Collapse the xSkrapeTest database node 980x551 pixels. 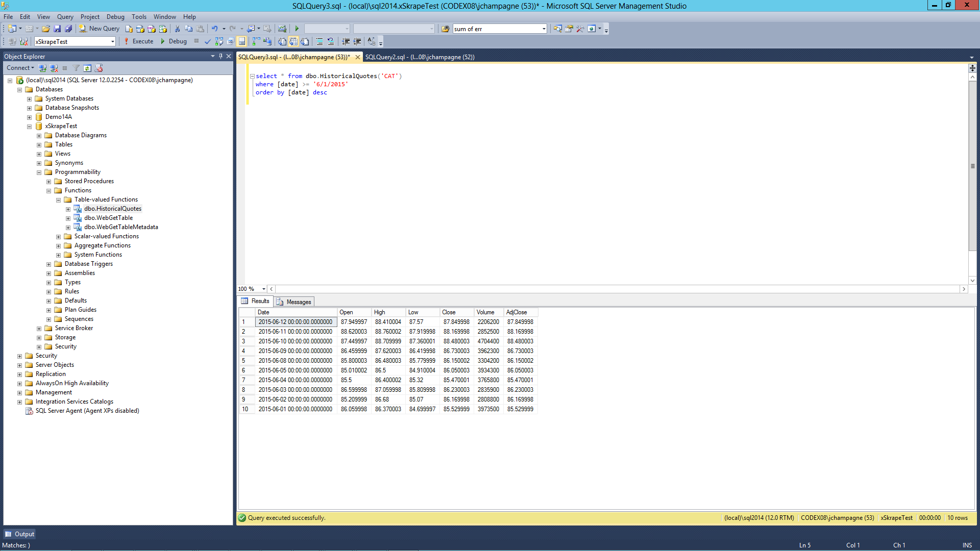pyautogui.click(x=29, y=127)
